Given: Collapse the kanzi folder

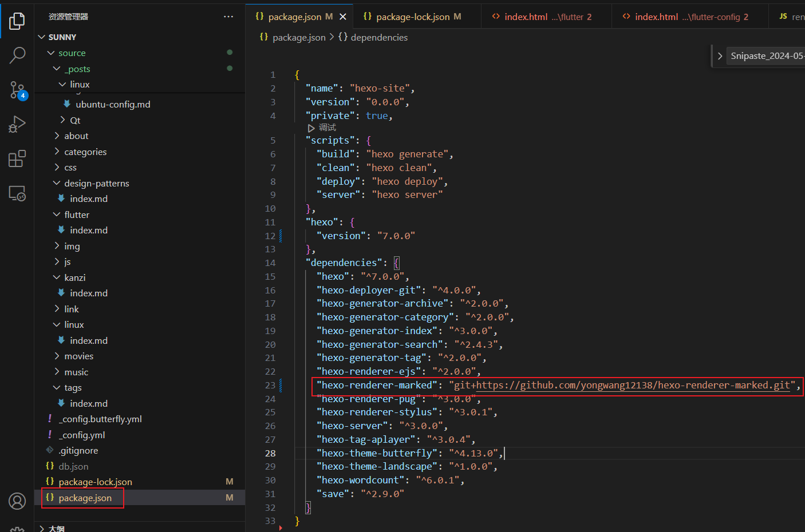Looking at the screenshot, I should [57, 277].
